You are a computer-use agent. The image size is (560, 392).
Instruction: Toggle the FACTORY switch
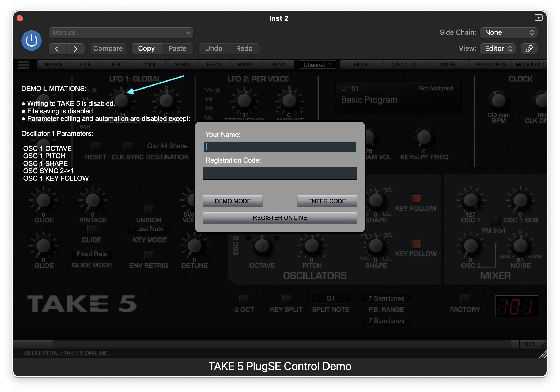(465, 298)
